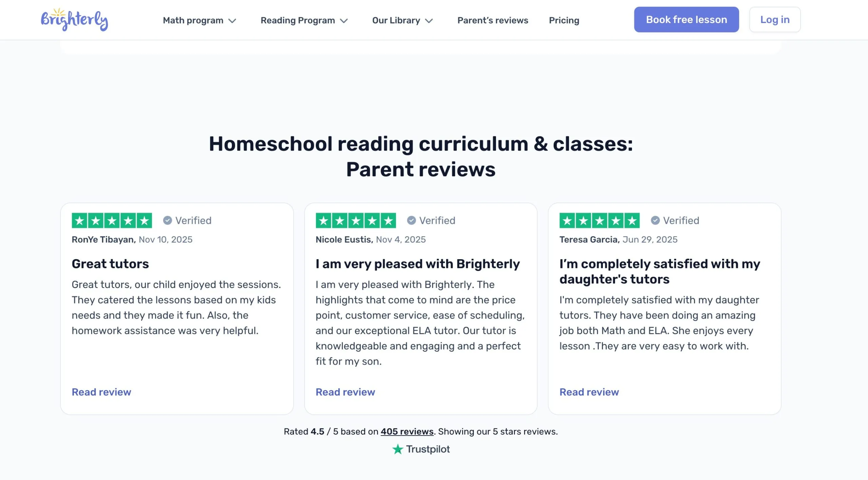Open the 405 reviews link
Screen dimensions: 868x480
click(407, 431)
